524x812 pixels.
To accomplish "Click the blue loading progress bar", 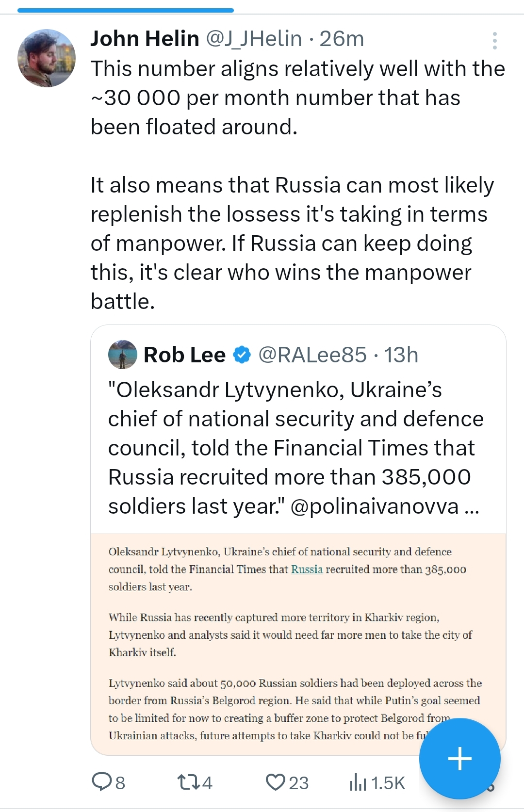I will (x=126, y=10).
